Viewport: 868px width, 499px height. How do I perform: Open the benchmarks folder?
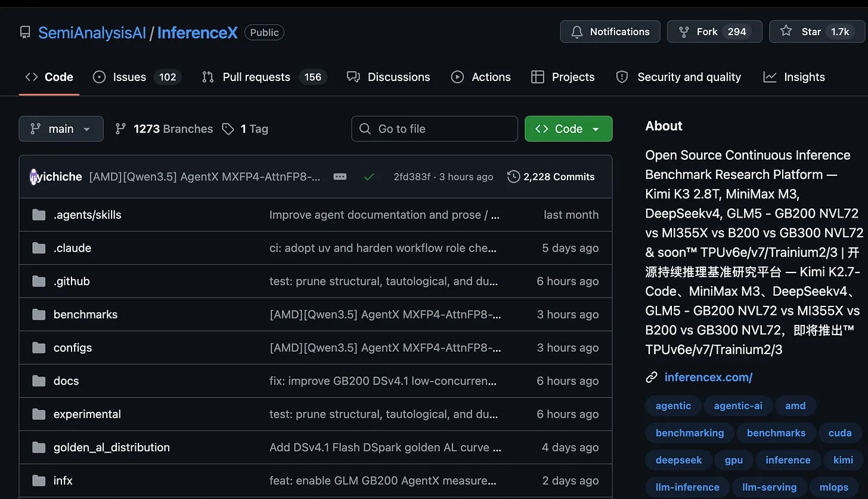click(85, 314)
